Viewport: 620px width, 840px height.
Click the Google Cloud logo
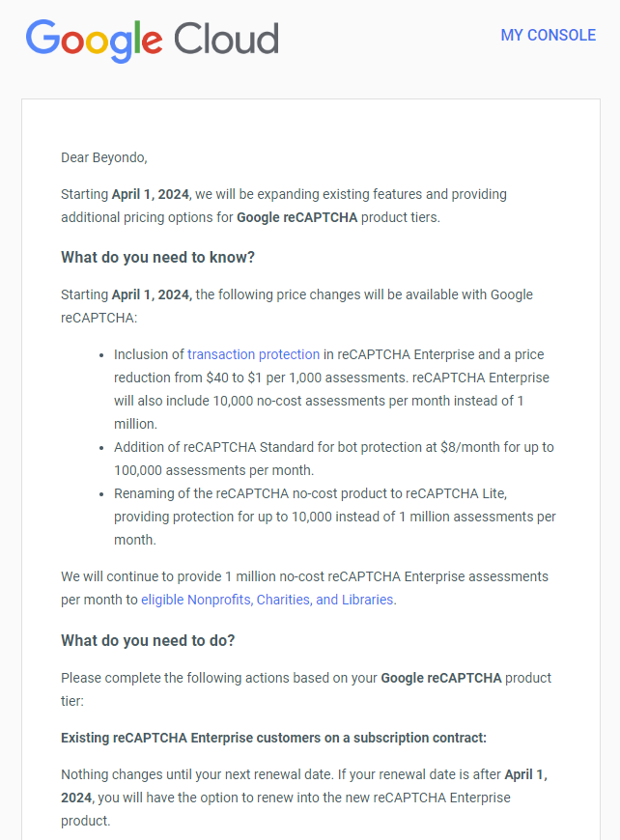pos(152,41)
